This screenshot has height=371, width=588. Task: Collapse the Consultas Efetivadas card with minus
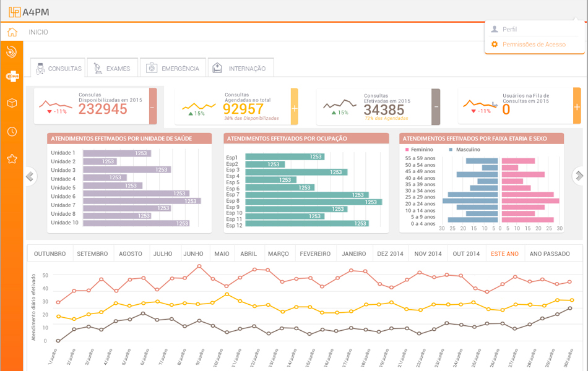pos(436,106)
